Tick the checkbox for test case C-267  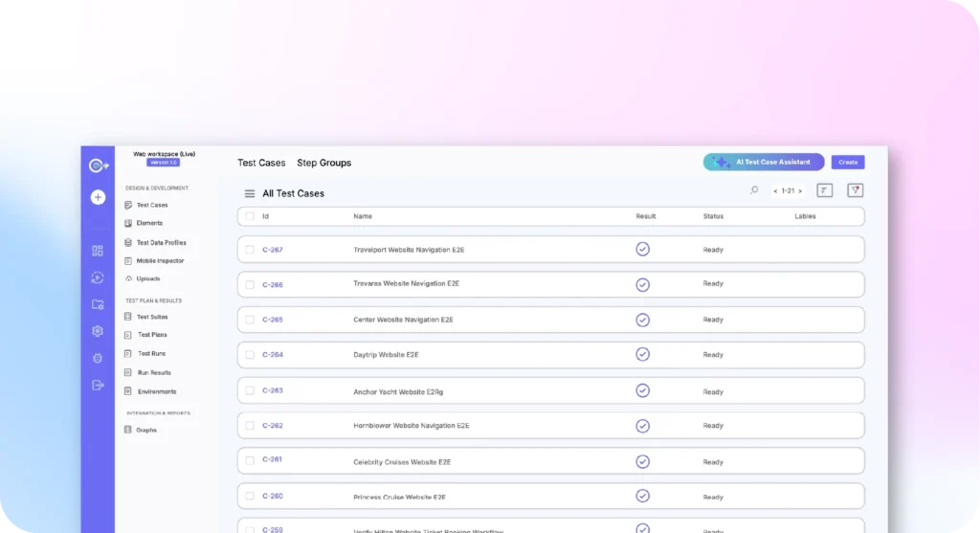tap(250, 250)
